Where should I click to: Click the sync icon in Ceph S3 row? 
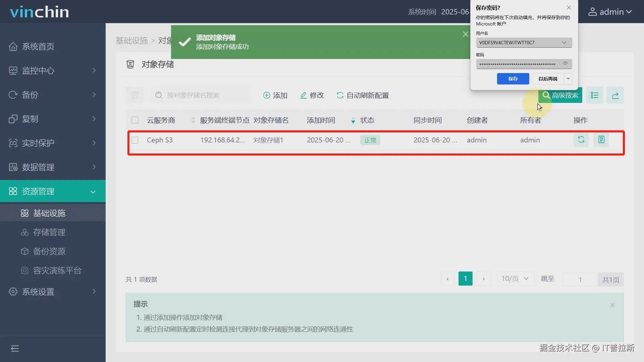(x=581, y=140)
